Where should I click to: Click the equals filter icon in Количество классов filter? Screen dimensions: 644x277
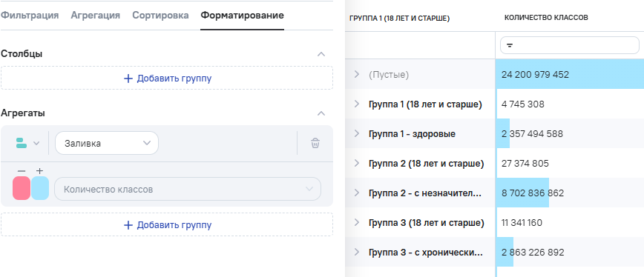(x=510, y=45)
